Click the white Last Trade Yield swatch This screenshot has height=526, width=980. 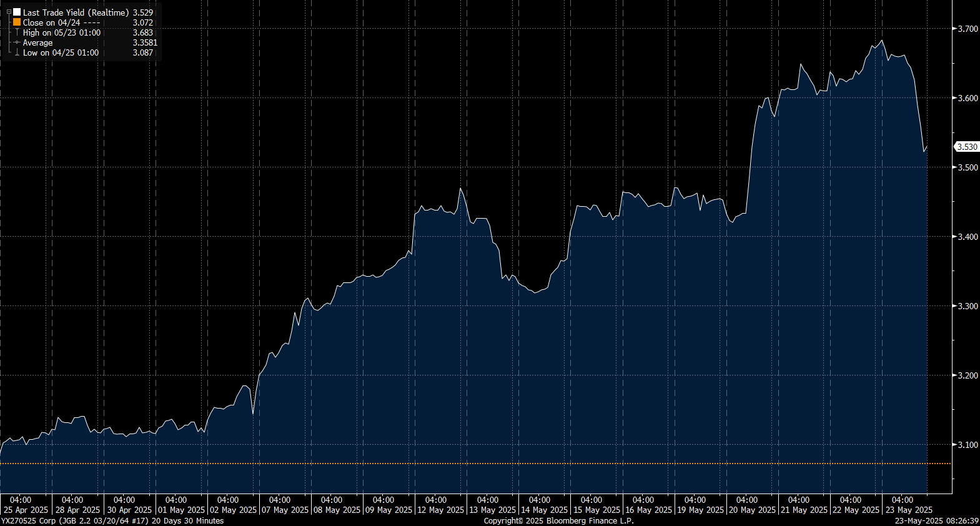(x=17, y=12)
